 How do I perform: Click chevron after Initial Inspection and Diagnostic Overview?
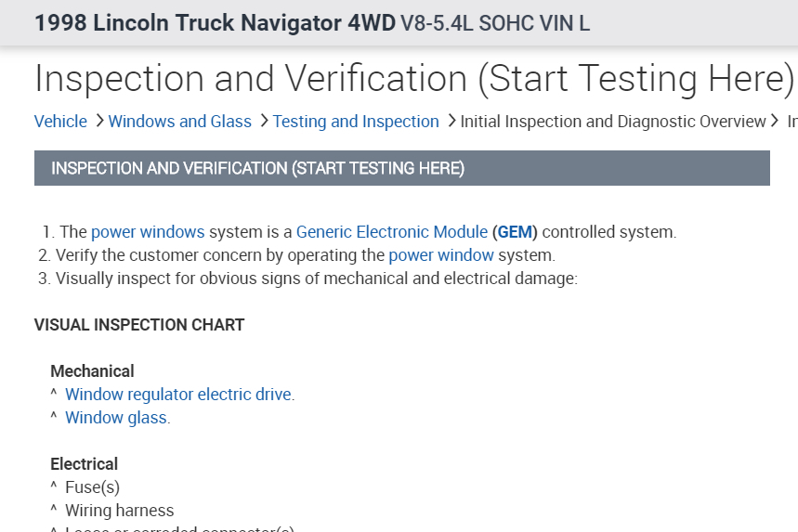pos(774,122)
